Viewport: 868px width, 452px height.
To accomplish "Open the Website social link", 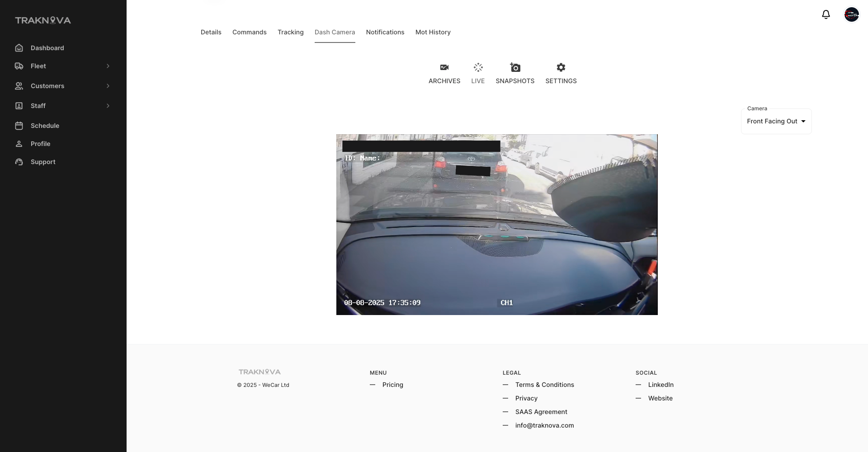I will click(660, 398).
